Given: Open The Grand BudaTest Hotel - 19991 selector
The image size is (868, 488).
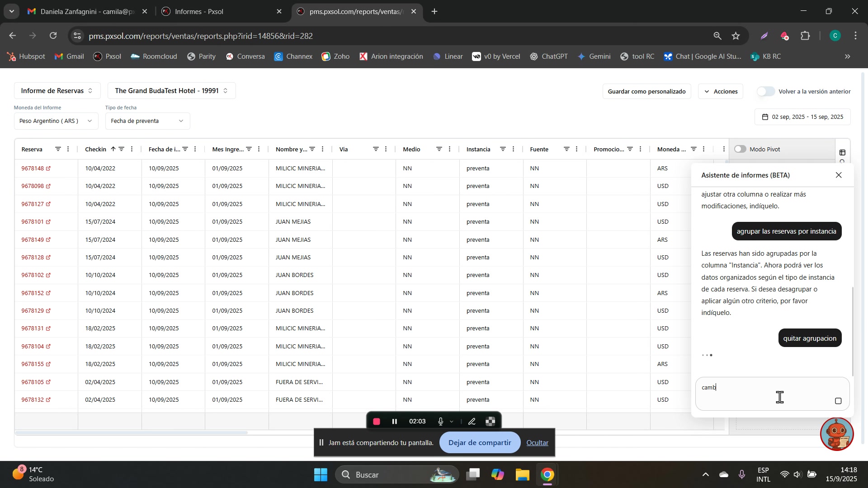Looking at the screenshot, I should [171, 91].
